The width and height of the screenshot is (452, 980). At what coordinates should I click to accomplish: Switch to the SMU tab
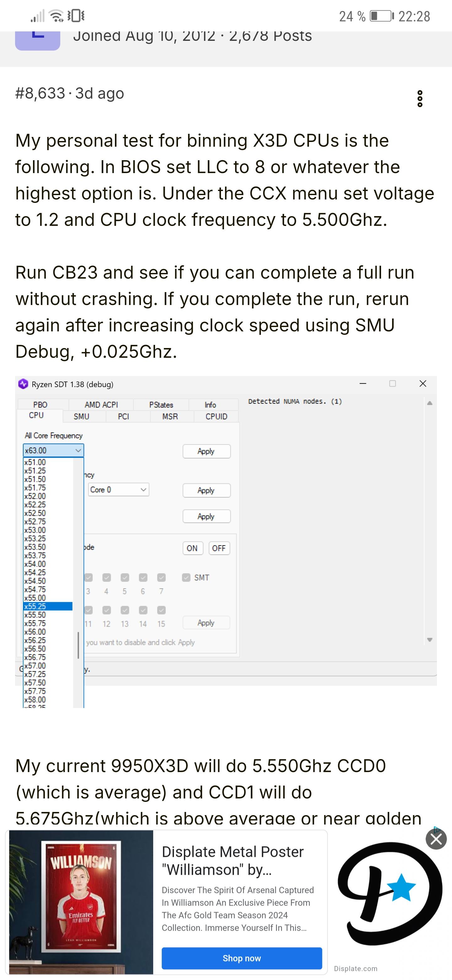(81, 416)
